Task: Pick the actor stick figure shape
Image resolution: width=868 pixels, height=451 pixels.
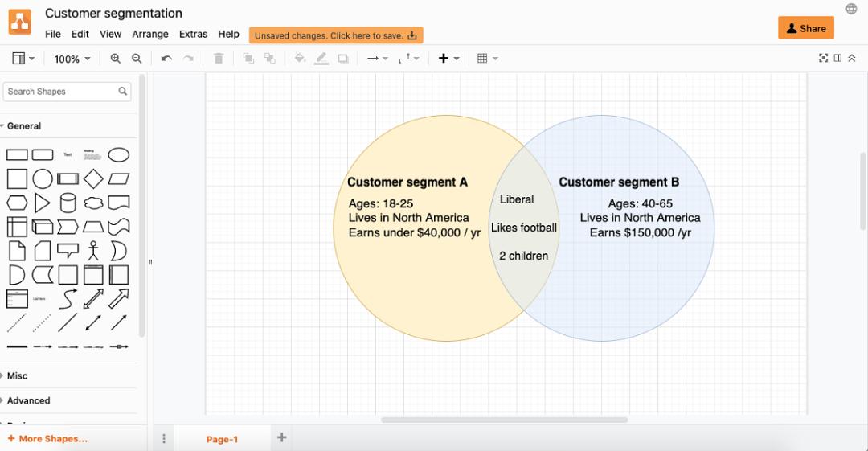Action: coord(93,251)
